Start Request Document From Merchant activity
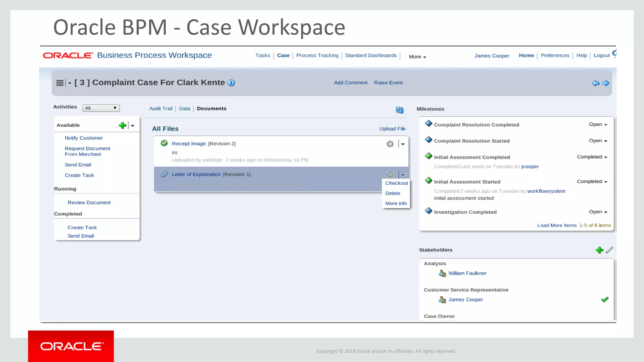Image resolution: width=644 pixels, height=362 pixels. point(87,151)
